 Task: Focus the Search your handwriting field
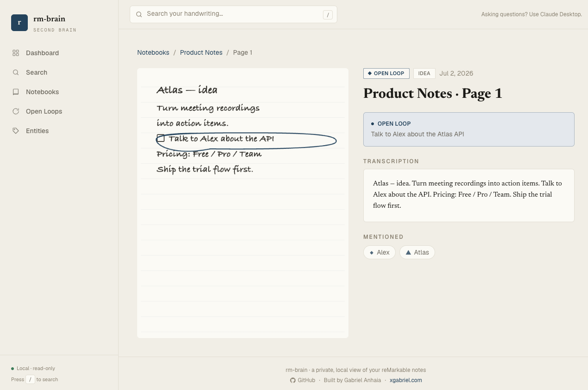point(234,14)
